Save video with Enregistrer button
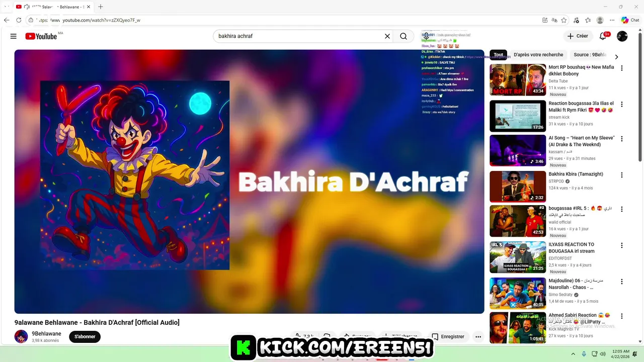The image size is (644, 362). coord(448,337)
